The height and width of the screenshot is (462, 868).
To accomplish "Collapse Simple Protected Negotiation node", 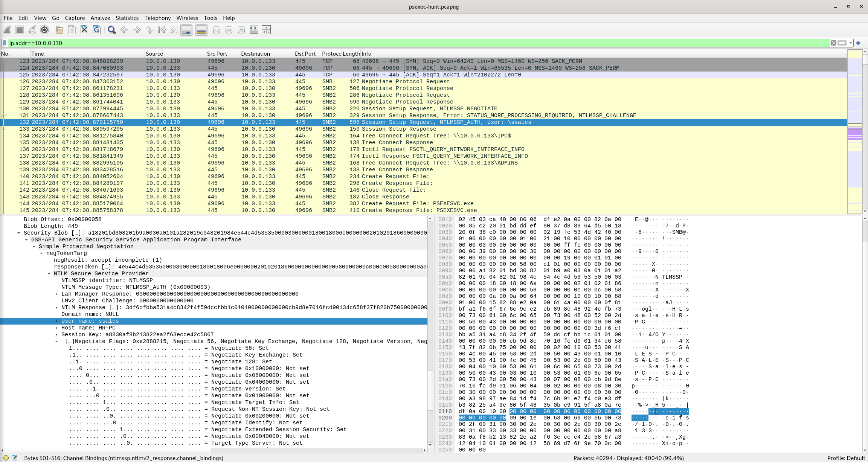I will (34, 246).
